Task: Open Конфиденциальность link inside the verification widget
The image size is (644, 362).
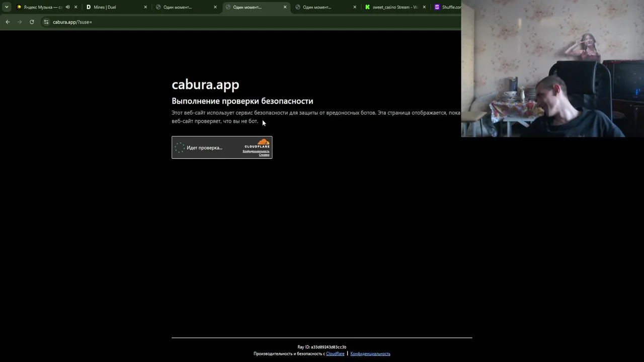Action: [256, 151]
